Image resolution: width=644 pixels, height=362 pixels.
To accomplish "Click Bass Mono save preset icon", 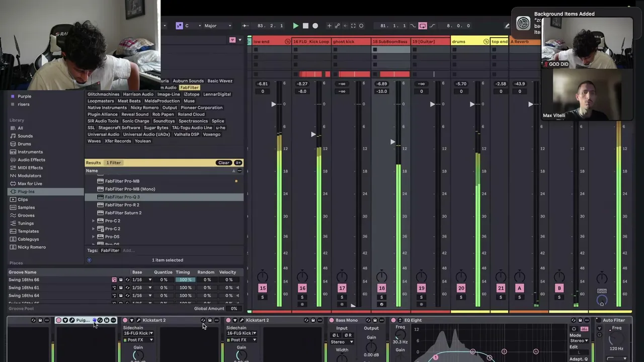I will (x=374, y=320).
